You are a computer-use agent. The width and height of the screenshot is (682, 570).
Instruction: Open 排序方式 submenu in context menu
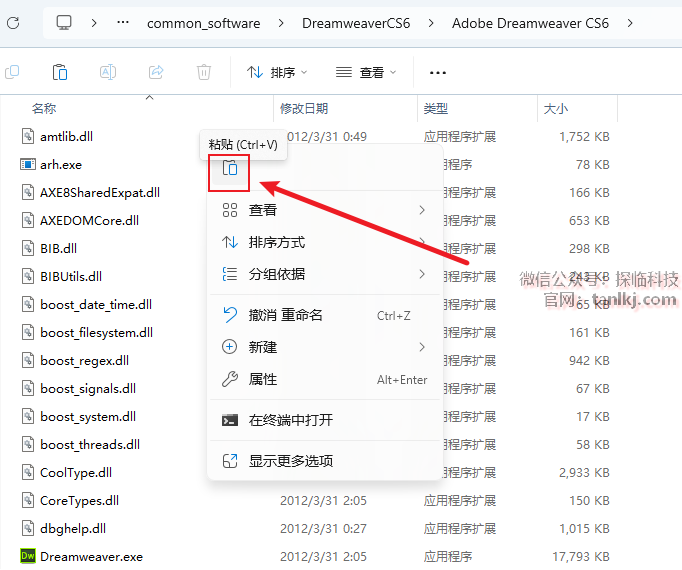pos(325,242)
